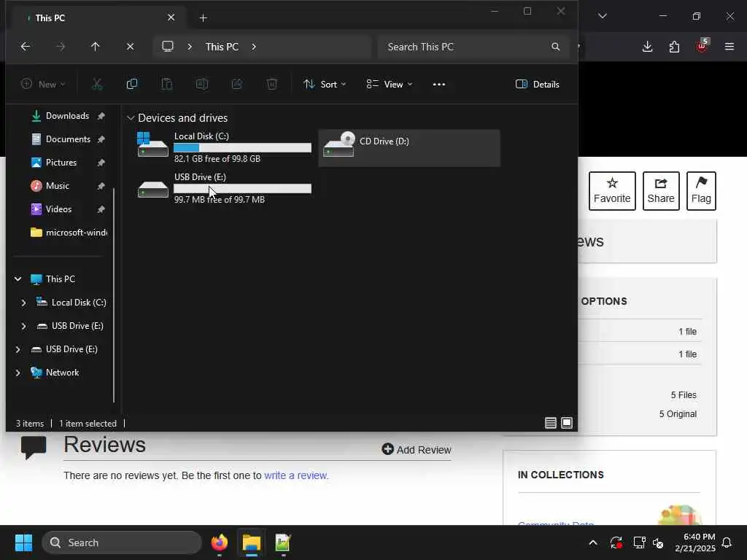This screenshot has height=560, width=747.
Task: Show hidden system tray icons
Action: tap(592, 542)
